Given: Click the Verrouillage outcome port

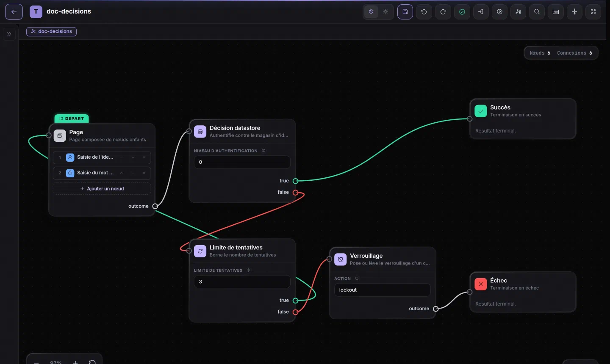Looking at the screenshot, I should click(436, 309).
